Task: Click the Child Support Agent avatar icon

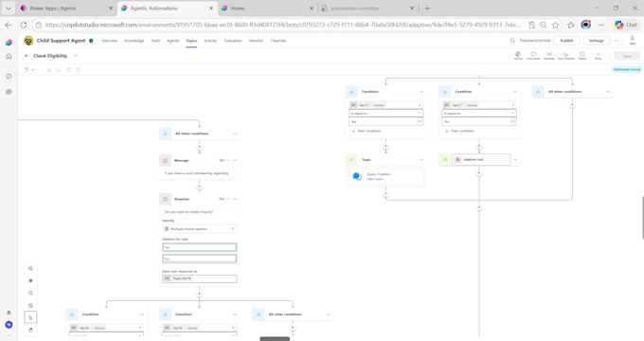Action: tap(28, 41)
